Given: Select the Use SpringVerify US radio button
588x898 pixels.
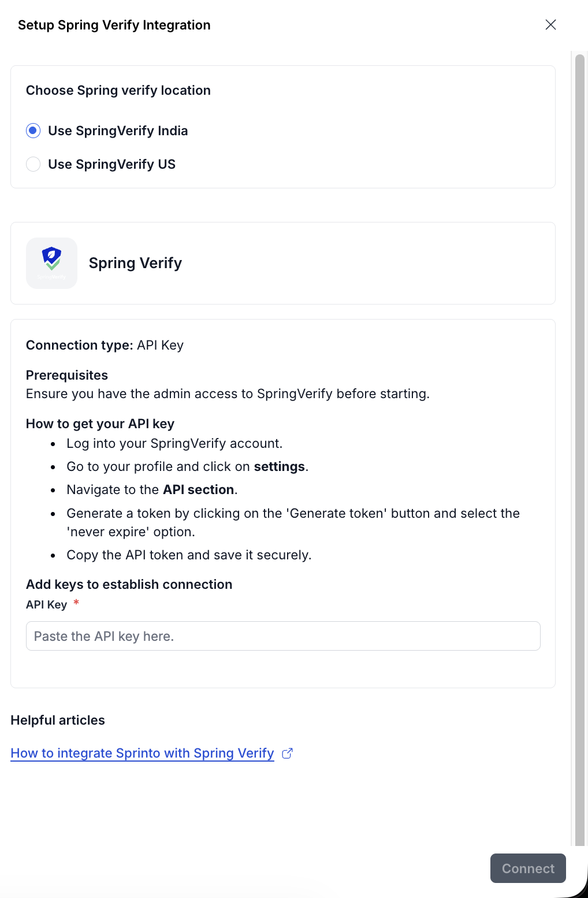Looking at the screenshot, I should point(34,164).
